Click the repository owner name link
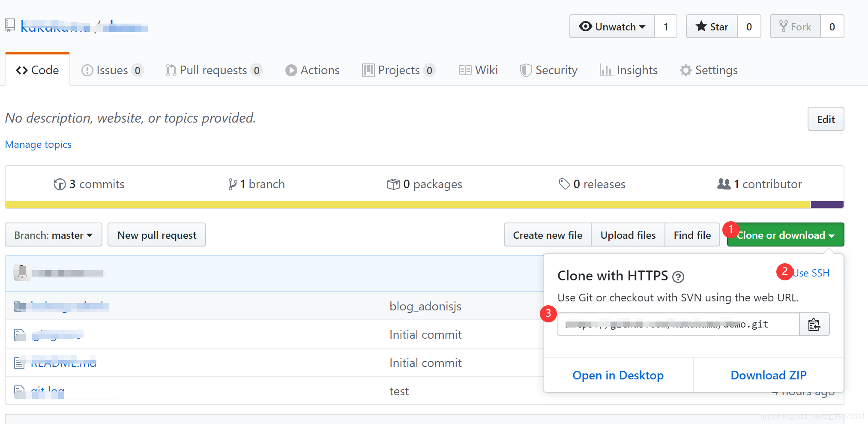This screenshot has height=424, width=868. (56, 27)
